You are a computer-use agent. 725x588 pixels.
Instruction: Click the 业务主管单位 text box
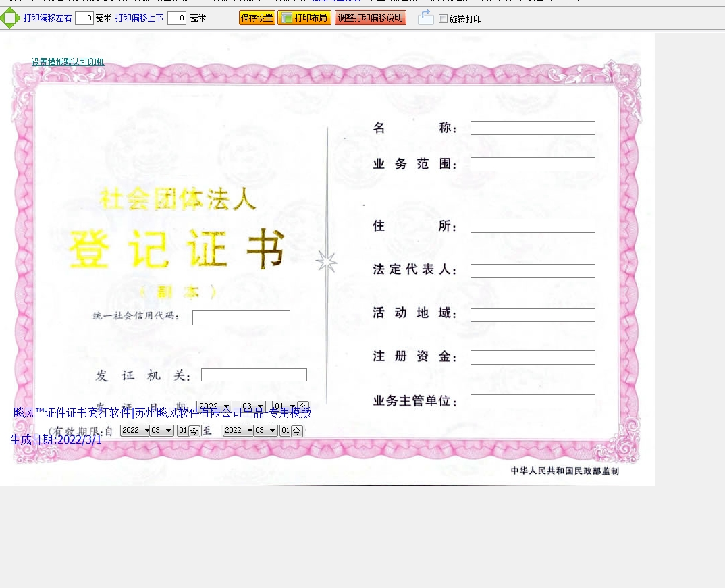tap(533, 402)
